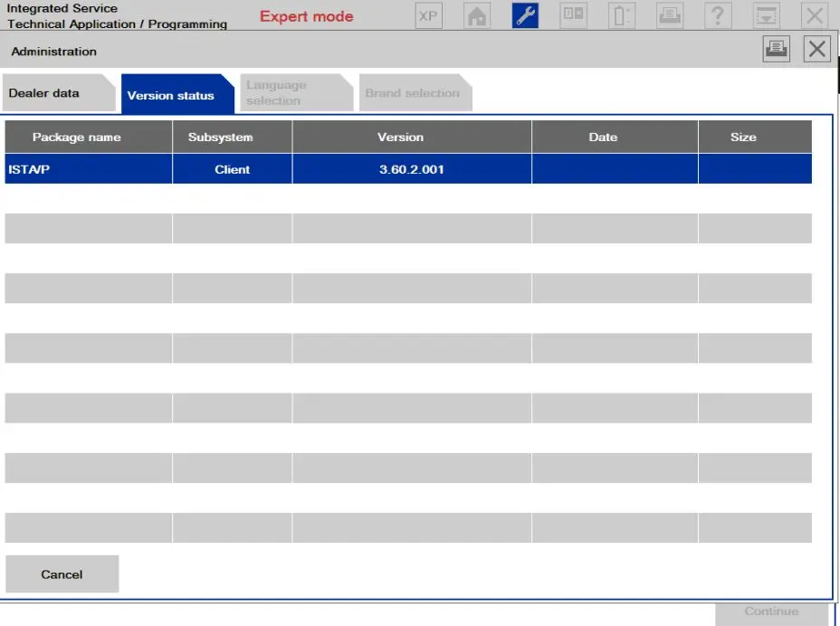Screen dimensions: 840x626
Task: Switch to the Dealer data tab
Action: point(59,93)
